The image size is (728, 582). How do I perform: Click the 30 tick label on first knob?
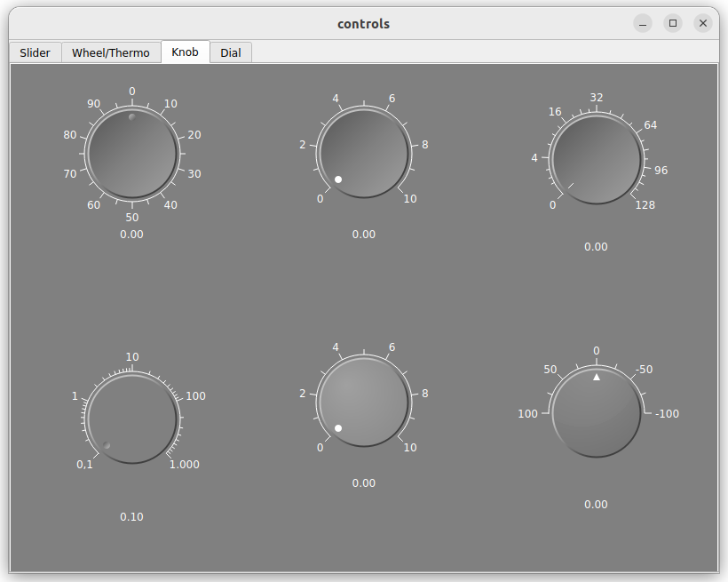(x=194, y=174)
